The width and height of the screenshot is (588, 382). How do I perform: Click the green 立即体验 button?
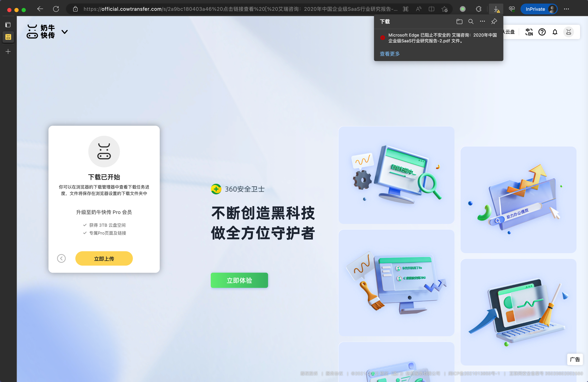click(x=239, y=280)
